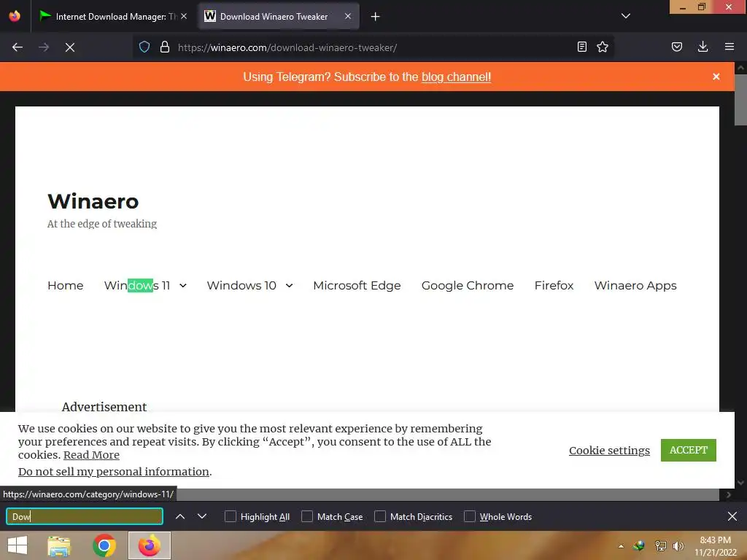
Task: Click the disabled forward arrow button
Action: tap(44, 47)
